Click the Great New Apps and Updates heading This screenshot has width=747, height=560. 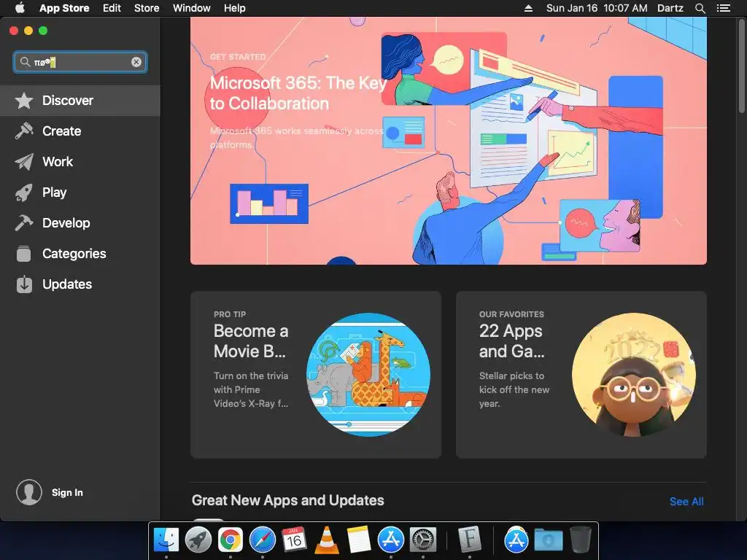point(287,500)
